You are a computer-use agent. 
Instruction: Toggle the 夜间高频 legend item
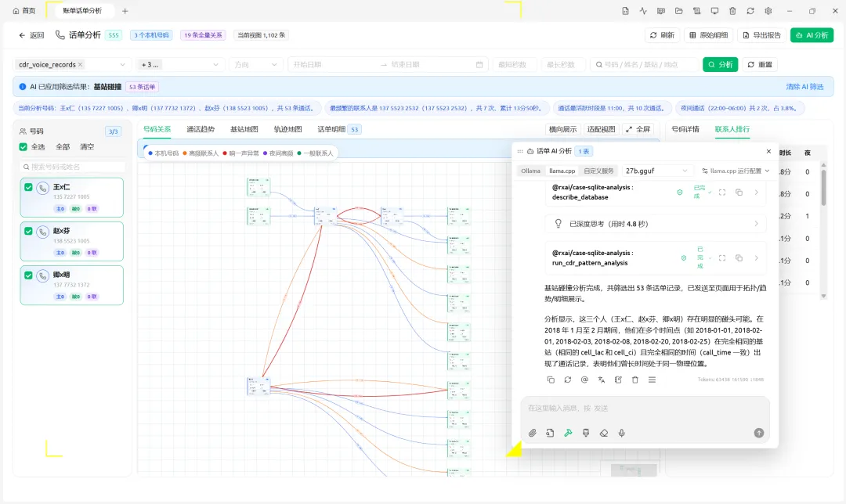[278, 153]
